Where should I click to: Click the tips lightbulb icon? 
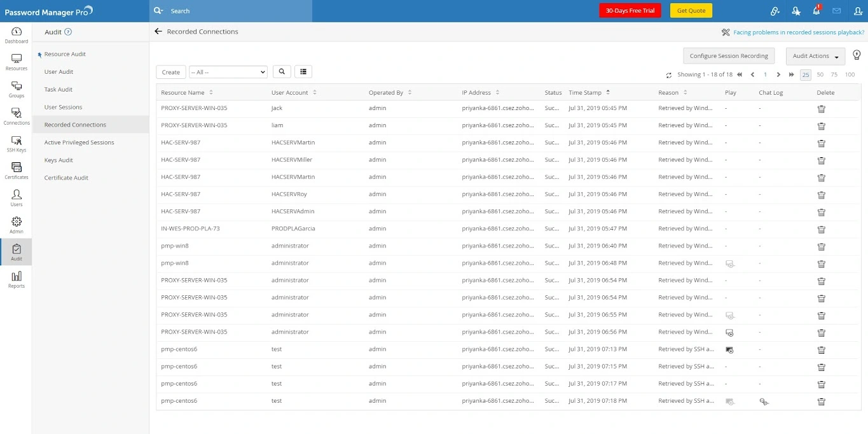coord(856,55)
